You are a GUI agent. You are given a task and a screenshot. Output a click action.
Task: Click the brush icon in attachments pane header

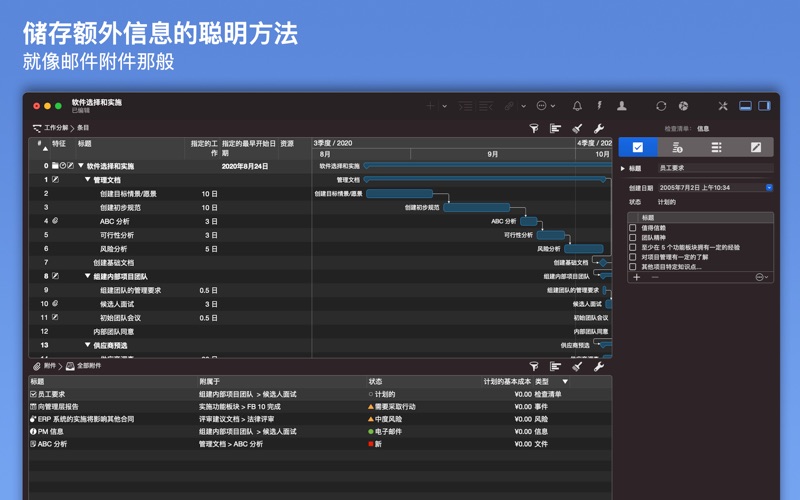(x=577, y=367)
